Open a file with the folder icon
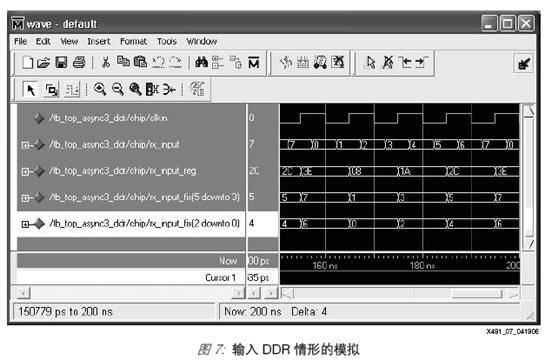The width and height of the screenshot is (551, 360). [44, 63]
